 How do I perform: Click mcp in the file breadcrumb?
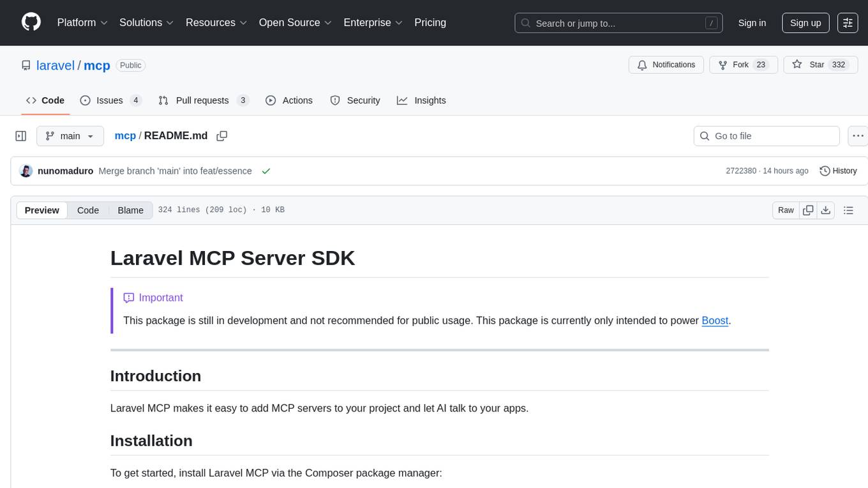tap(125, 135)
